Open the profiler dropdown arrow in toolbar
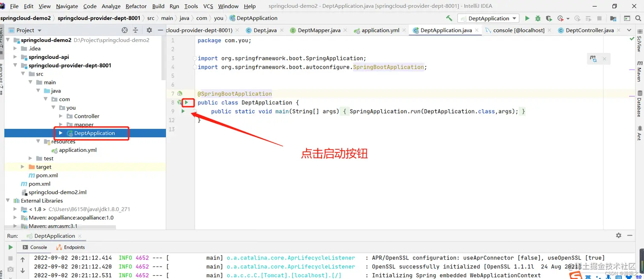Viewport: 644px width, 279px height. click(568, 19)
